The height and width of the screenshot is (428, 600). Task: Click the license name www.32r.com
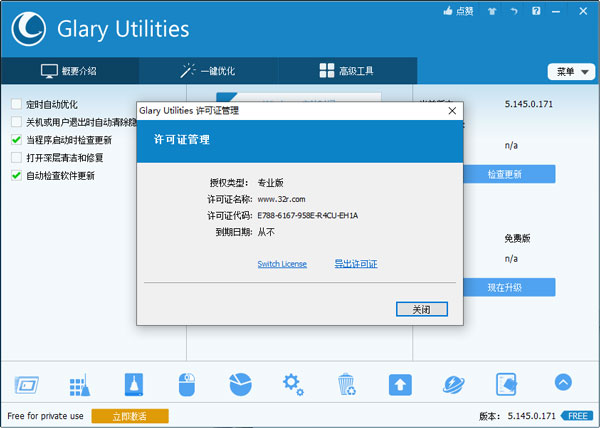281,199
